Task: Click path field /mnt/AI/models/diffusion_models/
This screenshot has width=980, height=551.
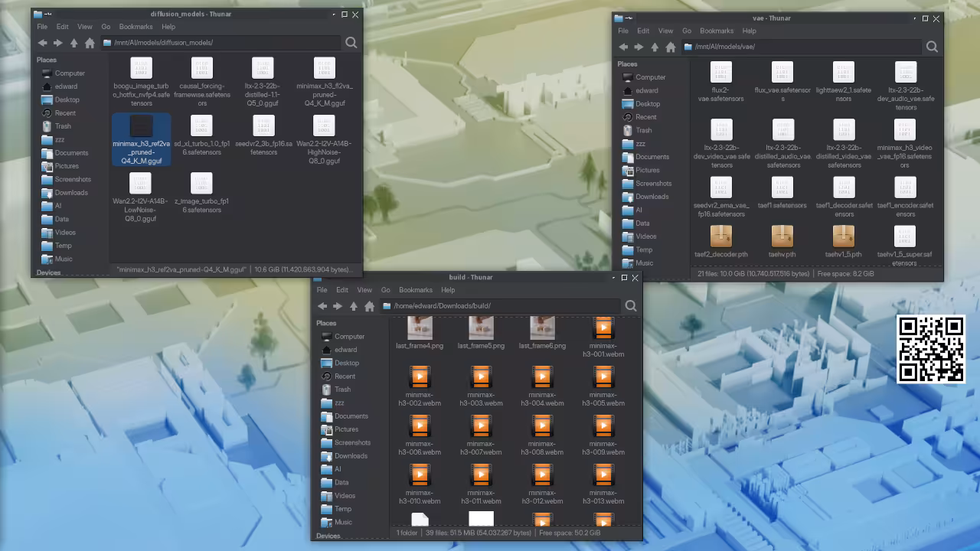Action: [x=220, y=43]
